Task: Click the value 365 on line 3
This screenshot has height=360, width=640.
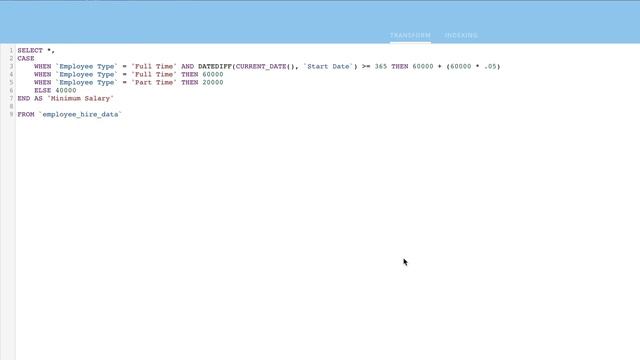Action: (x=381, y=66)
